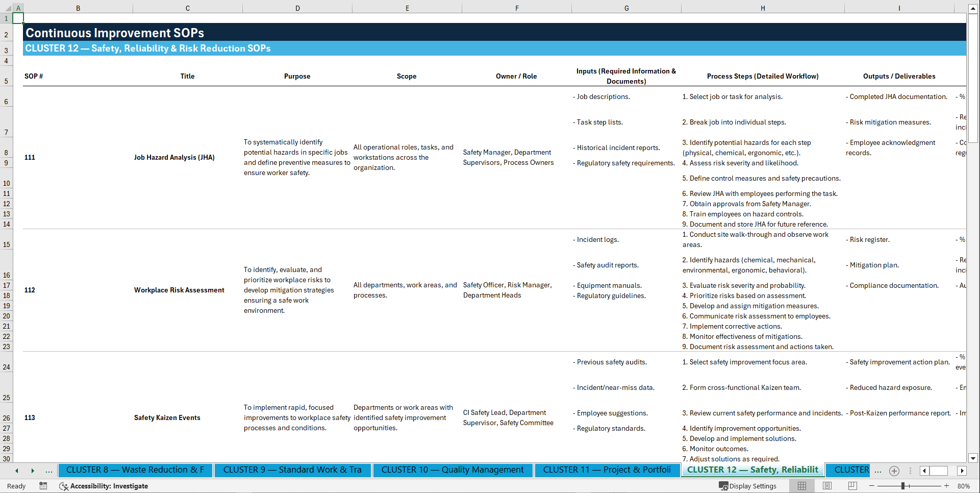Viewport: 980px width, 493px height.
Task: Zoom in using the plus icon
Action: coord(947,486)
